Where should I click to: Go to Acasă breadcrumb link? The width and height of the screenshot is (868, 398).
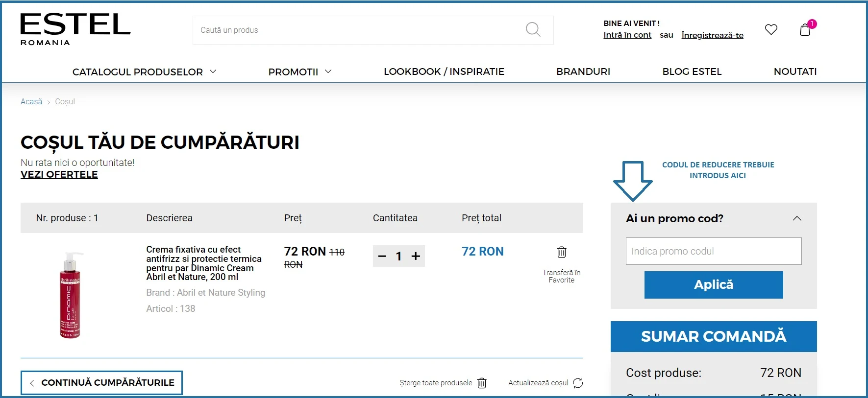(31, 101)
